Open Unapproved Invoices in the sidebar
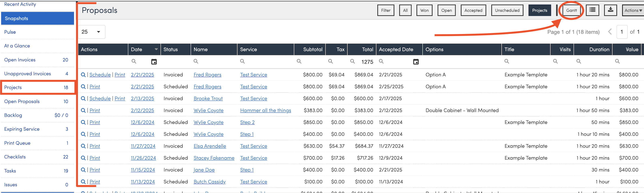 tap(37, 73)
